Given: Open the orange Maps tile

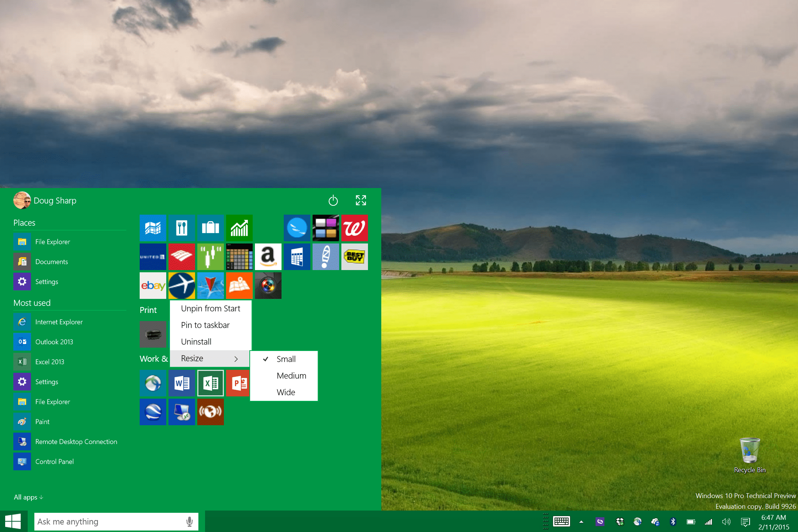Looking at the screenshot, I should click(x=239, y=286).
